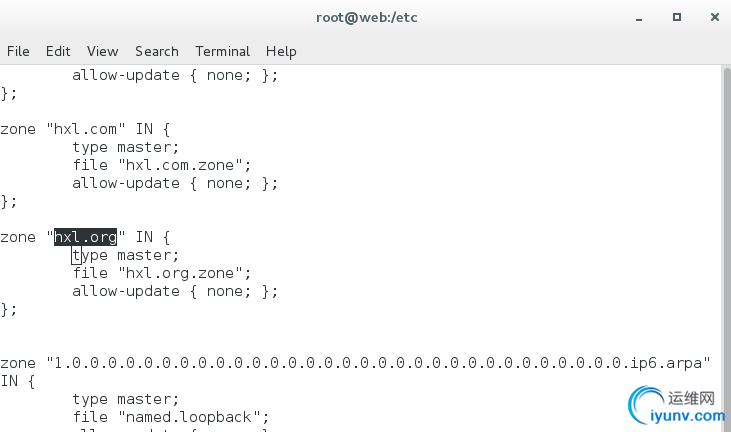Viewport: 731px width, 432px height.
Task: Click the ip6.arpa zone name
Action: click(x=378, y=363)
